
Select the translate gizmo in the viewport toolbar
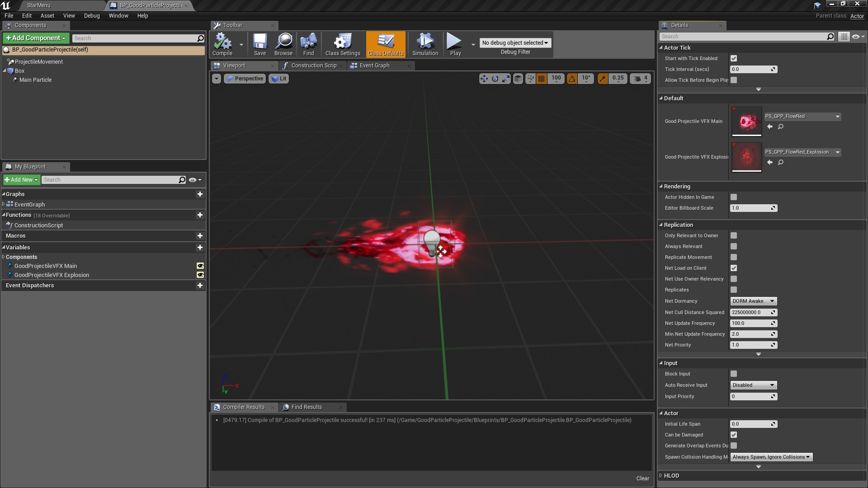(483, 79)
